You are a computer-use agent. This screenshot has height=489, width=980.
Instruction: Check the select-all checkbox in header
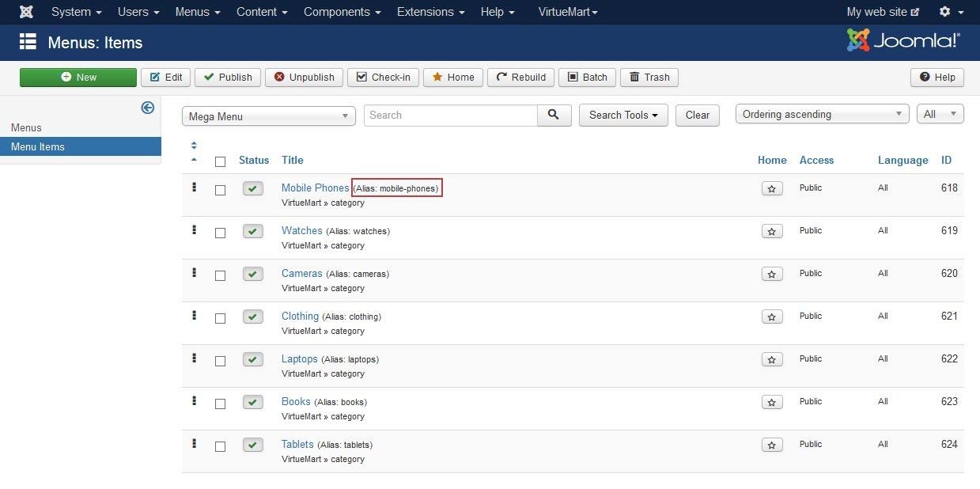pyautogui.click(x=220, y=161)
